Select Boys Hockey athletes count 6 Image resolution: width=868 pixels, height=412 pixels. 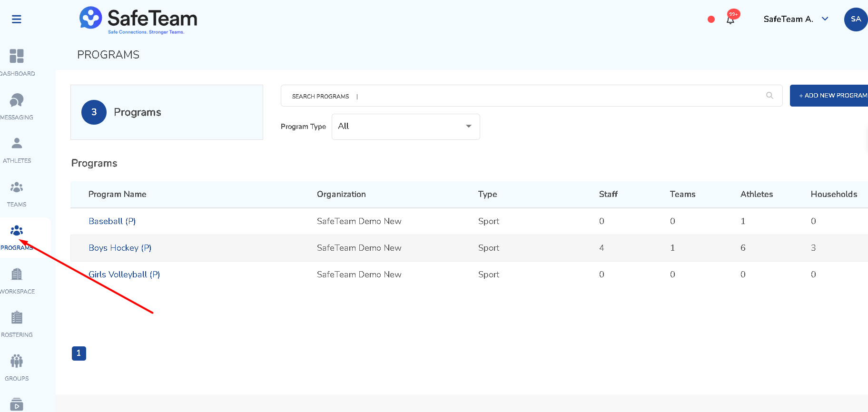[743, 248]
